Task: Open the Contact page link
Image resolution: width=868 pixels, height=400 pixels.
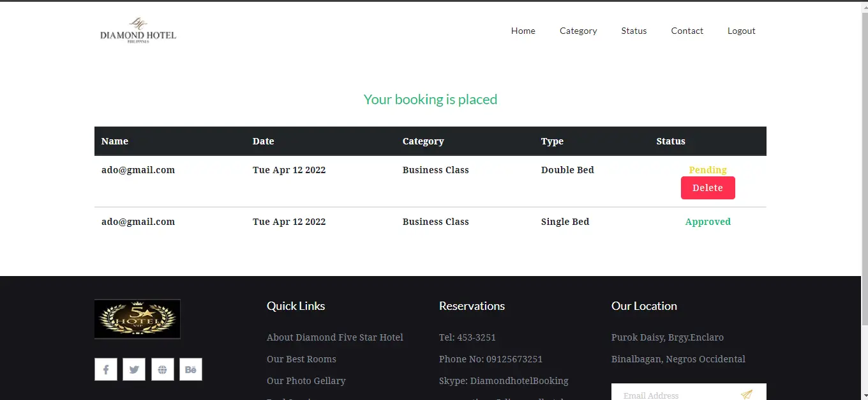Action: pyautogui.click(x=687, y=31)
